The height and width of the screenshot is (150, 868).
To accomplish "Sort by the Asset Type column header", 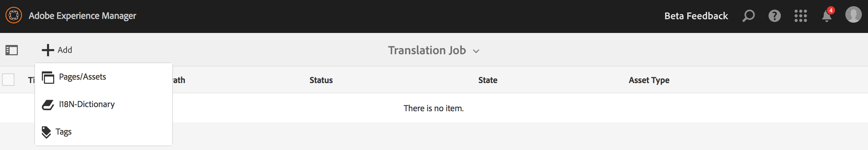I will click(x=649, y=80).
